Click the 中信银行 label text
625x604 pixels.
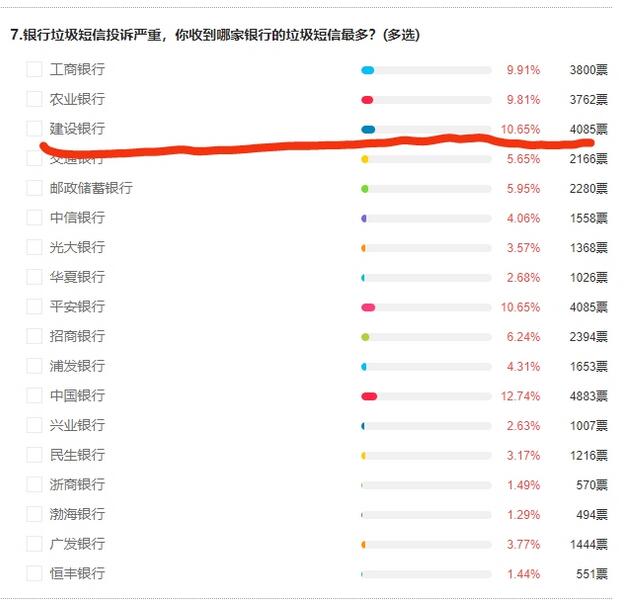[x=77, y=218]
